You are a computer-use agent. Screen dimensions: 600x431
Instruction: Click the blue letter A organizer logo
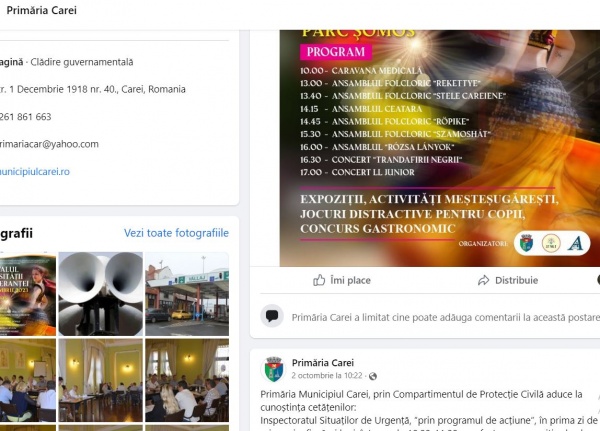click(x=576, y=243)
